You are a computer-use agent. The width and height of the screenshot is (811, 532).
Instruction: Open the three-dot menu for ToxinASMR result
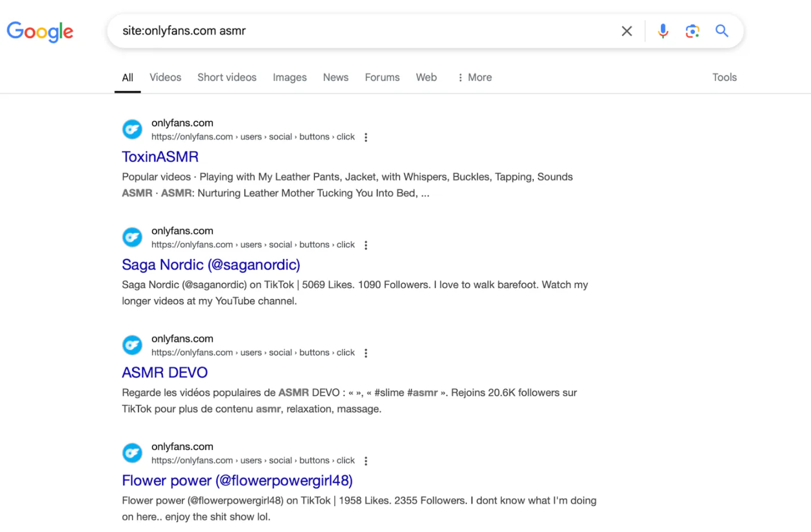366,137
